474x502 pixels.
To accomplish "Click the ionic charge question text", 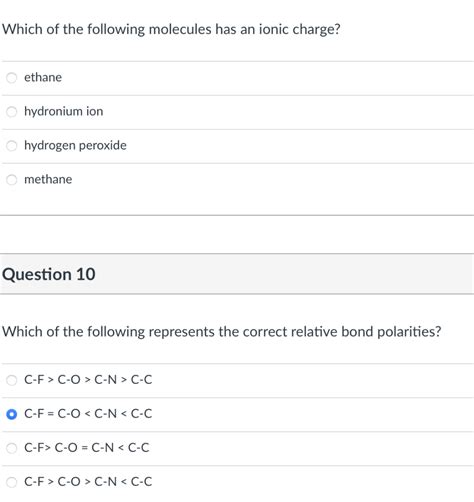I will pos(171,29).
